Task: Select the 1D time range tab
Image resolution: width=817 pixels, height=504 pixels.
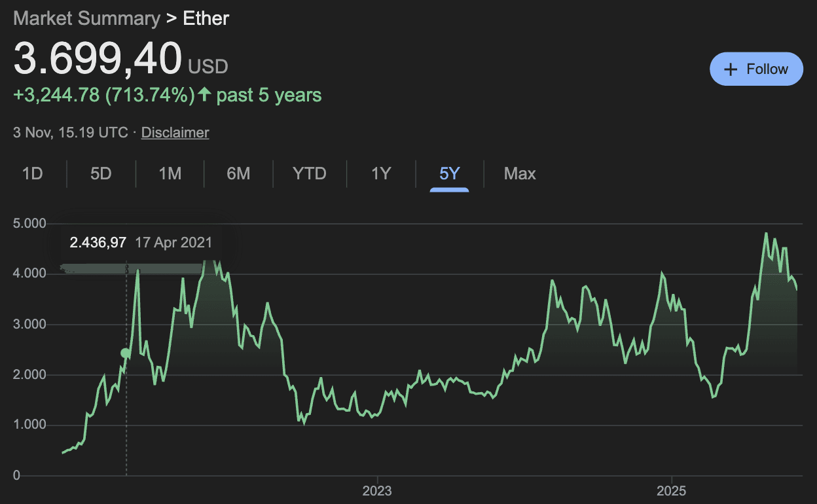Action: click(32, 173)
